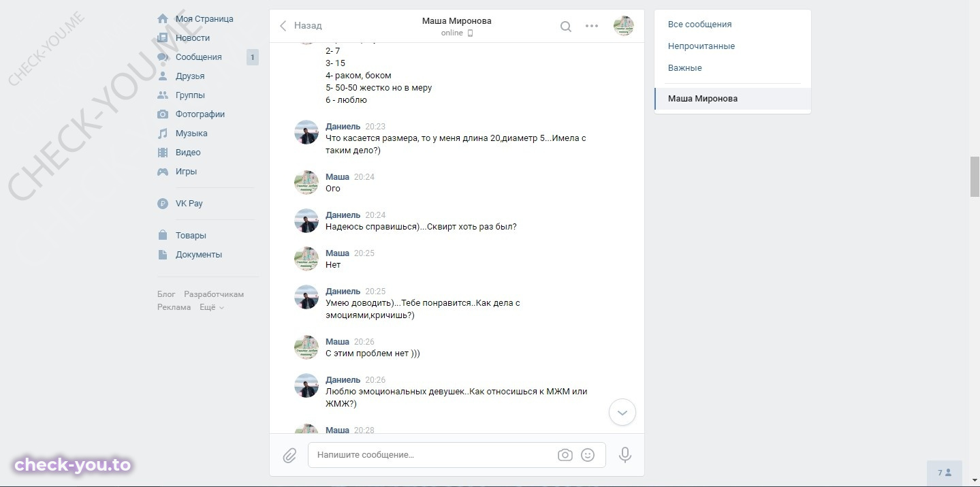
Task: Open the emoji smiley picker
Action: pos(588,455)
